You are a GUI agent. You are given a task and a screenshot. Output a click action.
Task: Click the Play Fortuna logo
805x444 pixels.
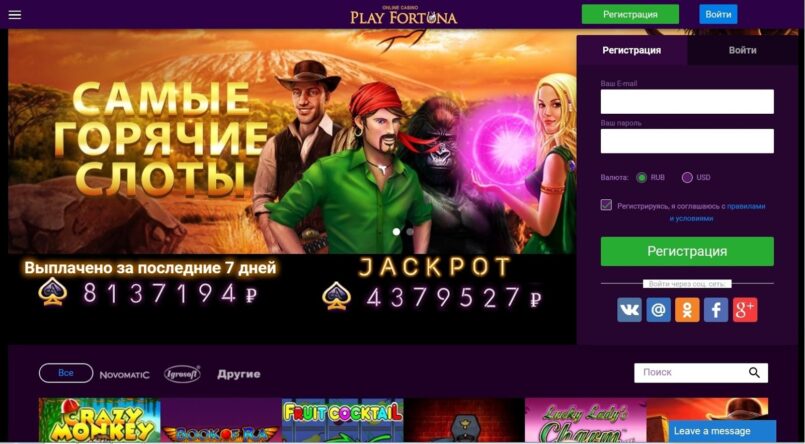click(x=404, y=15)
